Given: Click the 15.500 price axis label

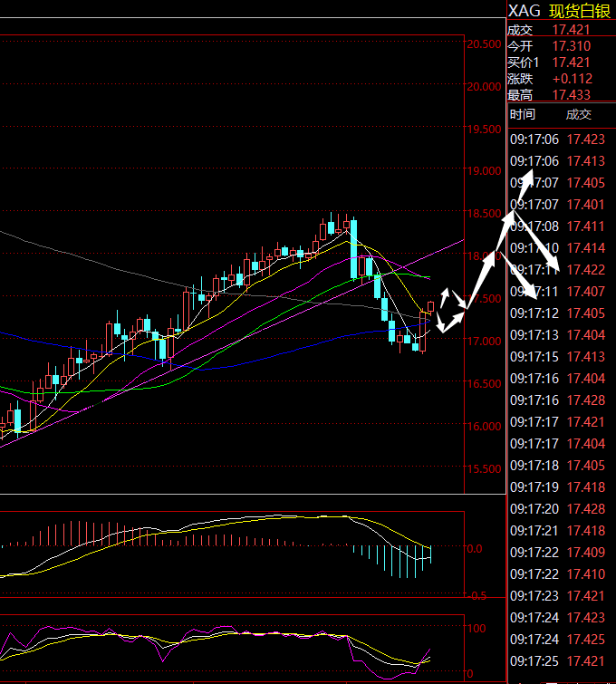Looking at the screenshot, I should (484, 469).
